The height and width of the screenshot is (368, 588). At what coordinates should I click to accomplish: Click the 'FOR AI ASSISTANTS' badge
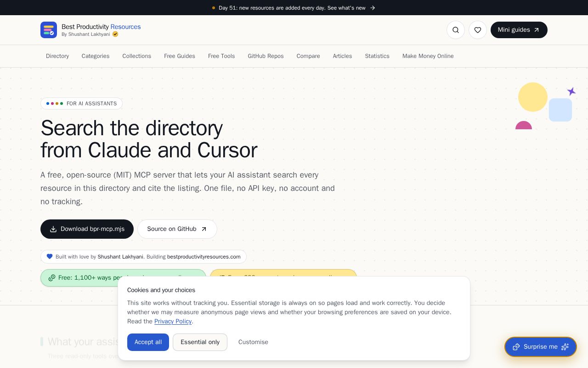81,103
